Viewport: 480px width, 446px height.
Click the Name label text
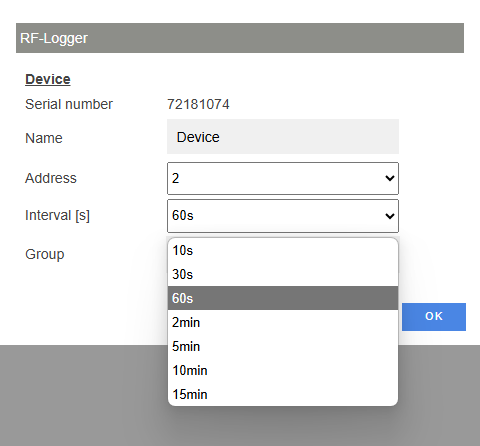tap(44, 138)
